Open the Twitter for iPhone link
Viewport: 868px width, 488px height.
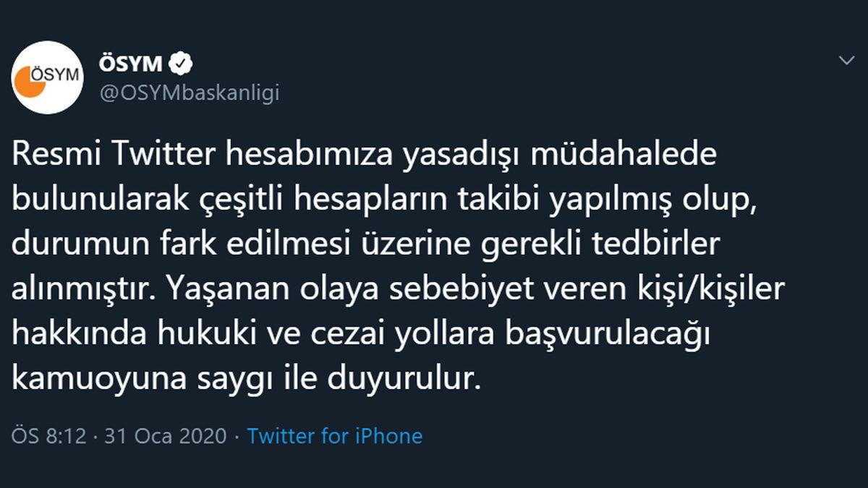tap(335, 436)
